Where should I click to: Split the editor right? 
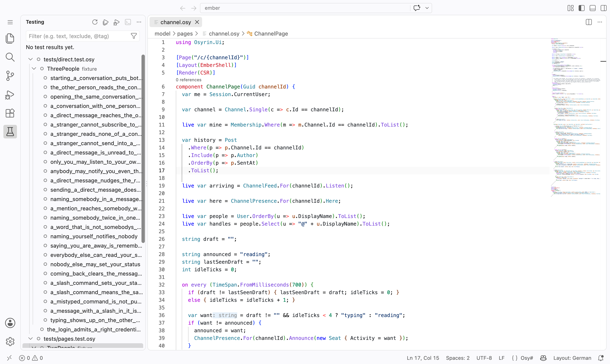point(589,22)
